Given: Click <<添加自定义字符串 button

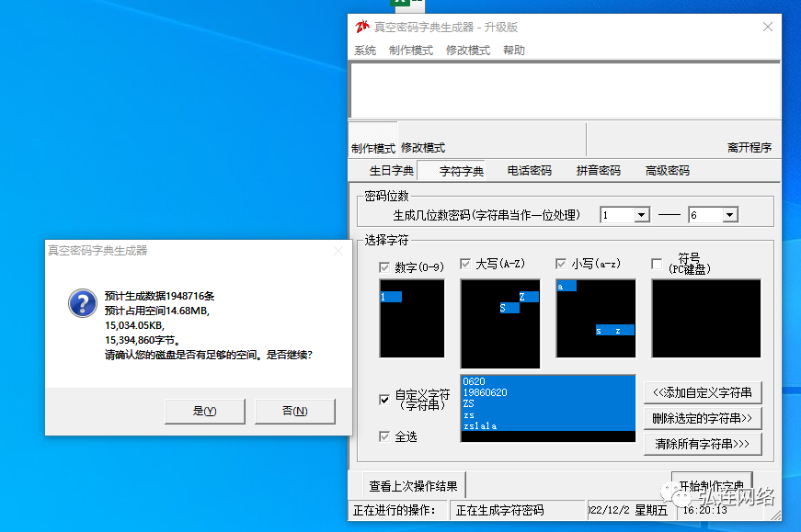Looking at the screenshot, I should tap(703, 392).
